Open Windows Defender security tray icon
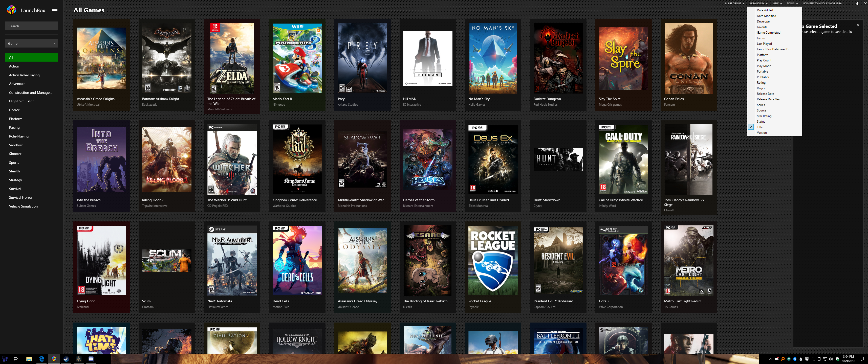868x364 pixels. pos(838,359)
